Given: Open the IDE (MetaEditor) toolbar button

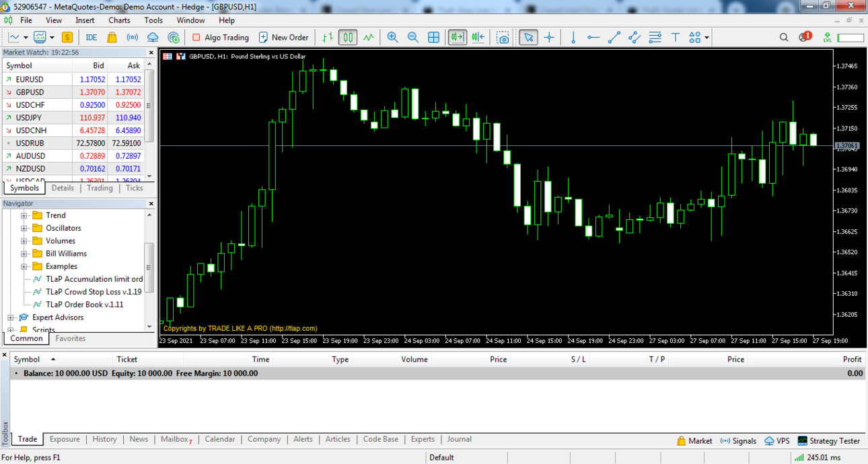Looking at the screenshot, I should (x=92, y=38).
